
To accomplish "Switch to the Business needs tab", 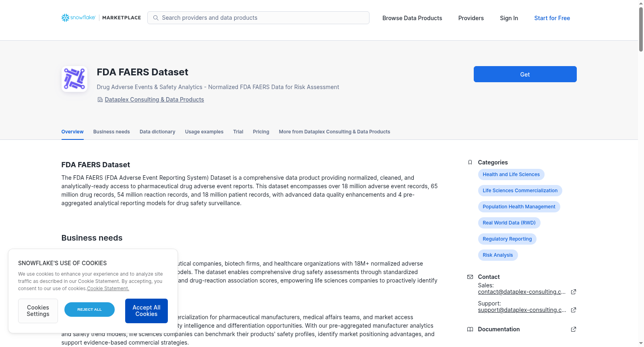I will point(111,132).
